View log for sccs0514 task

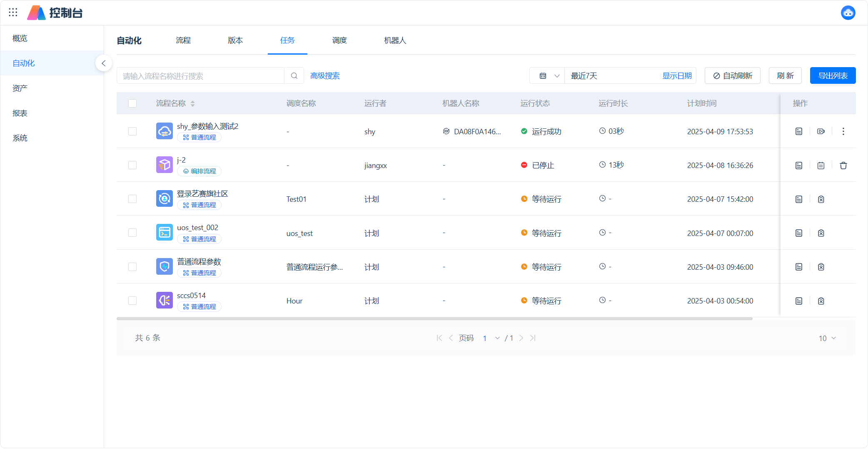tap(798, 301)
